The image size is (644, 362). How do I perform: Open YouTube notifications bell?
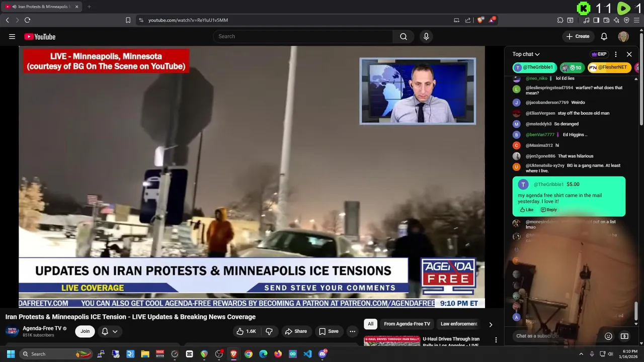pyautogui.click(x=604, y=36)
